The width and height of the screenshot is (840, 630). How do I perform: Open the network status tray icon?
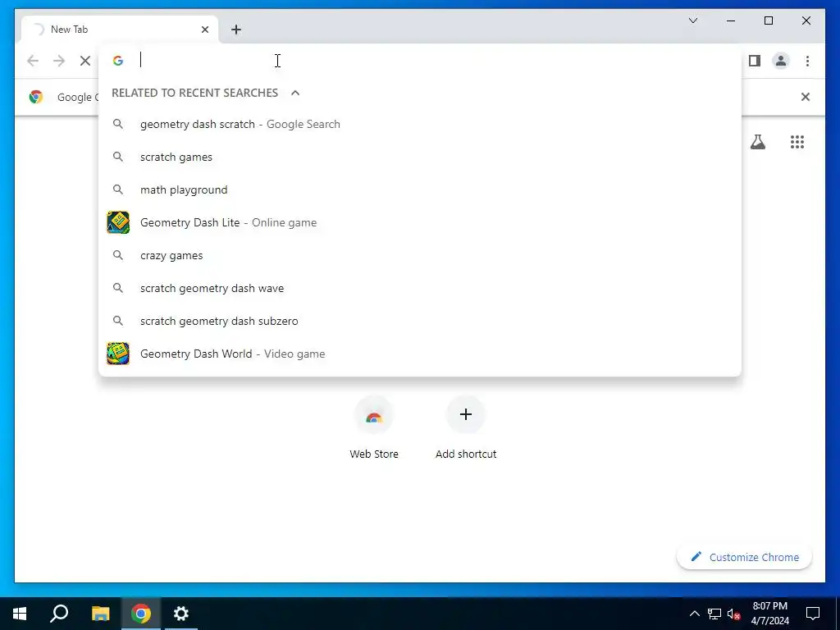pos(714,614)
